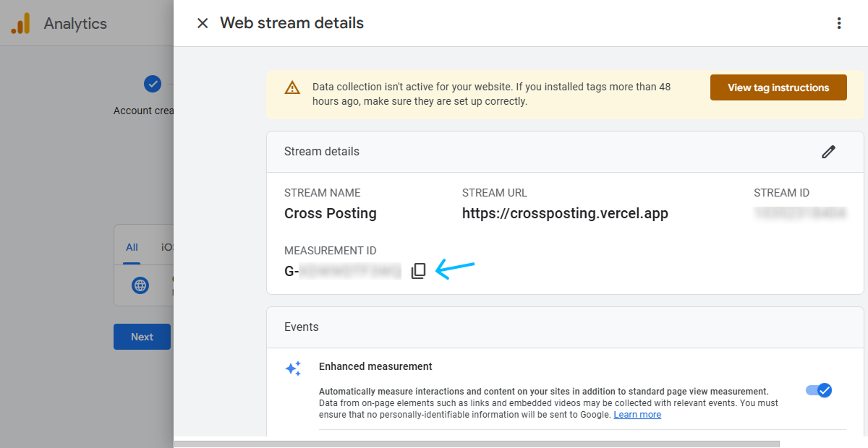The height and width of the screenshot is (448, 868).
Task: Switch to the All tab
Action: click(x=131, y=246)
